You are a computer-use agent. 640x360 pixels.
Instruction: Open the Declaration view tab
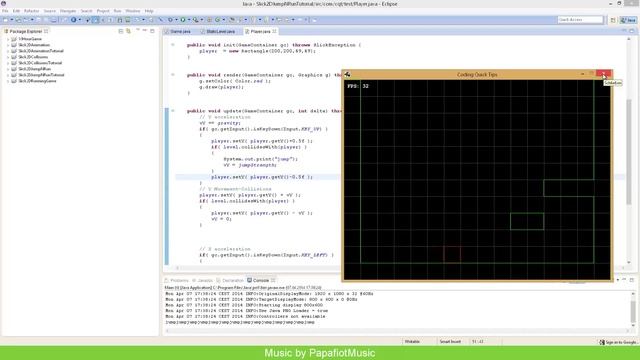[230, 280]
